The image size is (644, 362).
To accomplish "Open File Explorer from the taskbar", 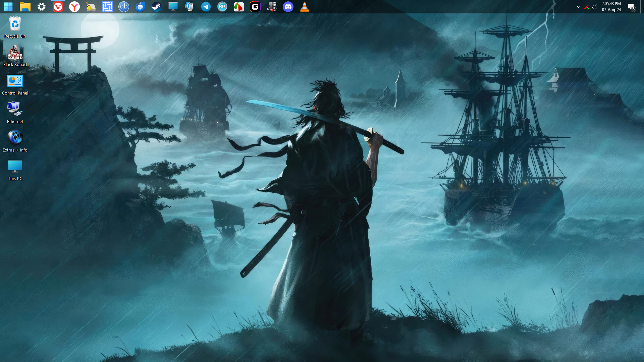I will pyautogui.click(x=25, y=7).
